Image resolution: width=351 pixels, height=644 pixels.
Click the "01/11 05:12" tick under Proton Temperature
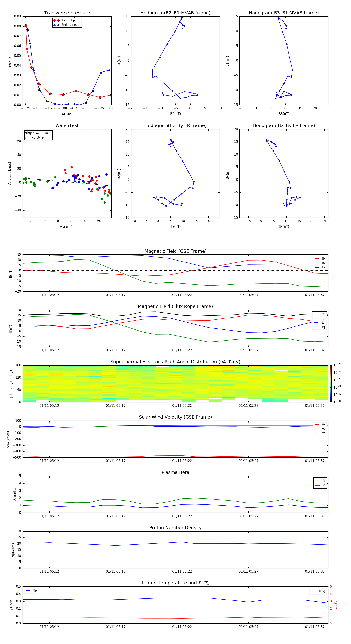coord(49,627)
